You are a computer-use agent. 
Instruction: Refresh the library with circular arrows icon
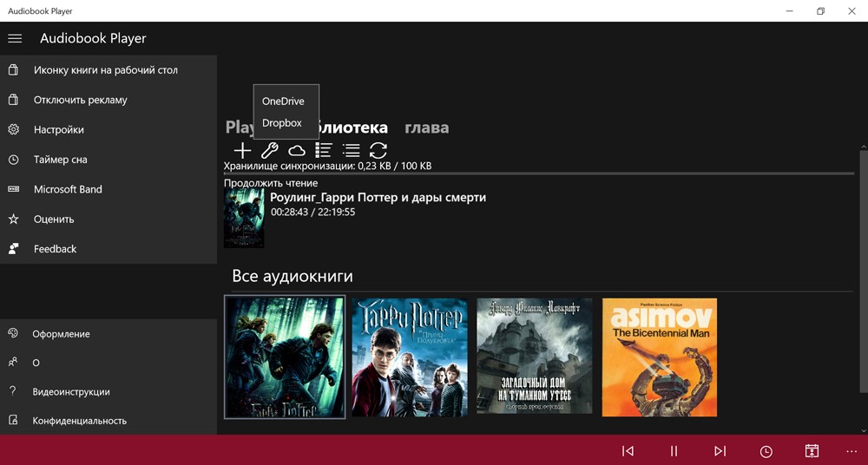click(x=378, y=150)
